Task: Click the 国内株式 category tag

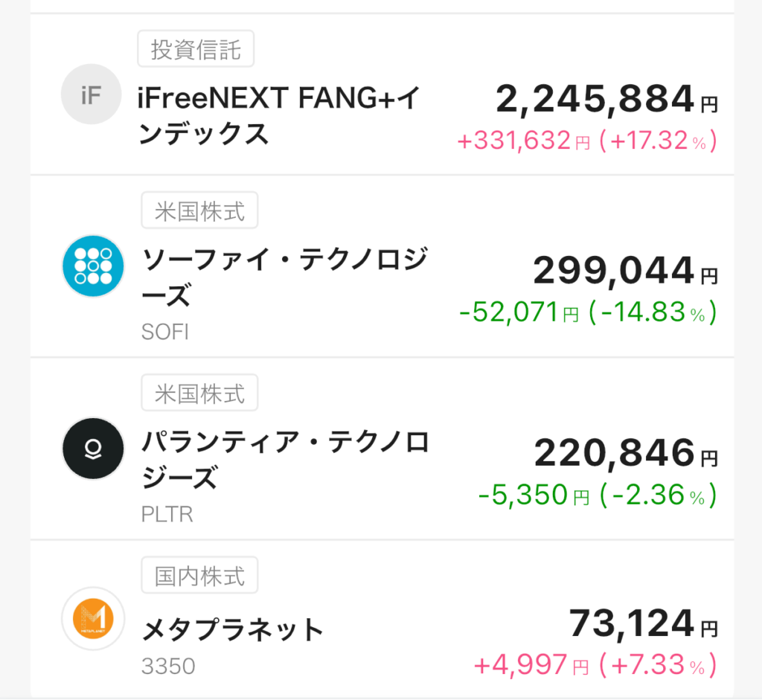Action: [199, 576]
